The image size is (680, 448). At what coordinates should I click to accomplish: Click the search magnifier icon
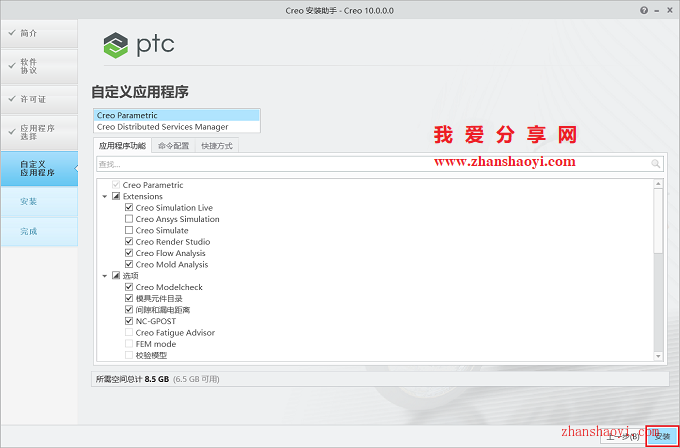(656, 164)
